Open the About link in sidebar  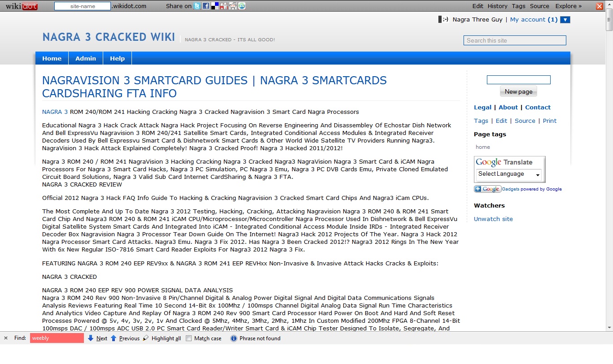click(x=508, y=108)
